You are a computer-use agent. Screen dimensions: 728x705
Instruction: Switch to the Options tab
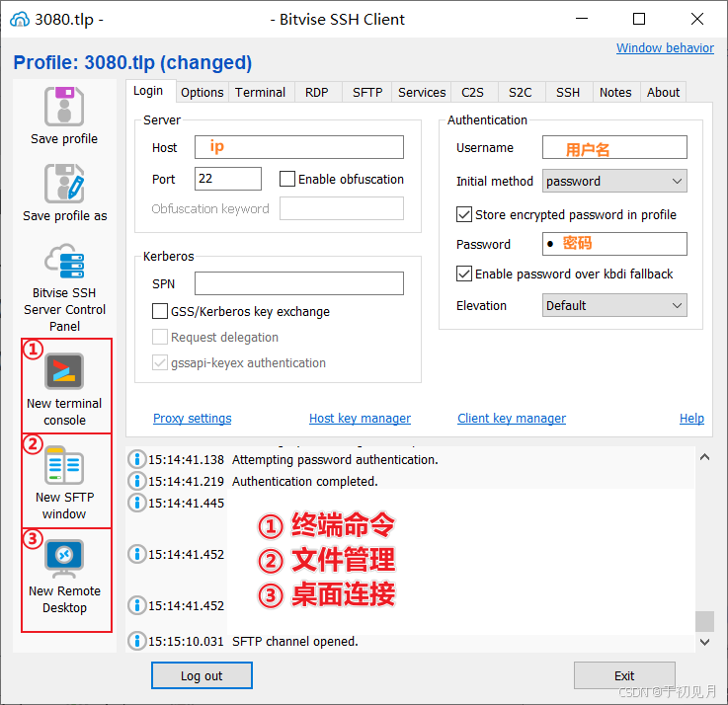202,93
